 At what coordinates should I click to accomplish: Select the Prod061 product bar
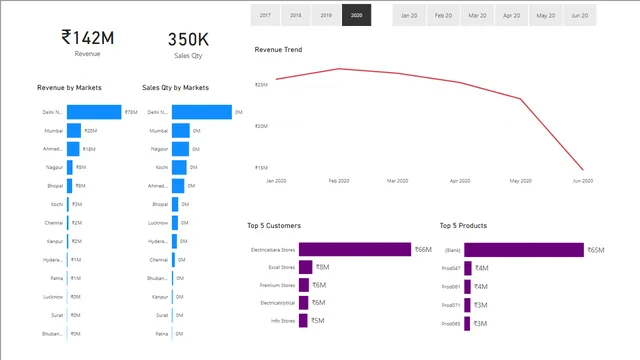tap(467, 287)
